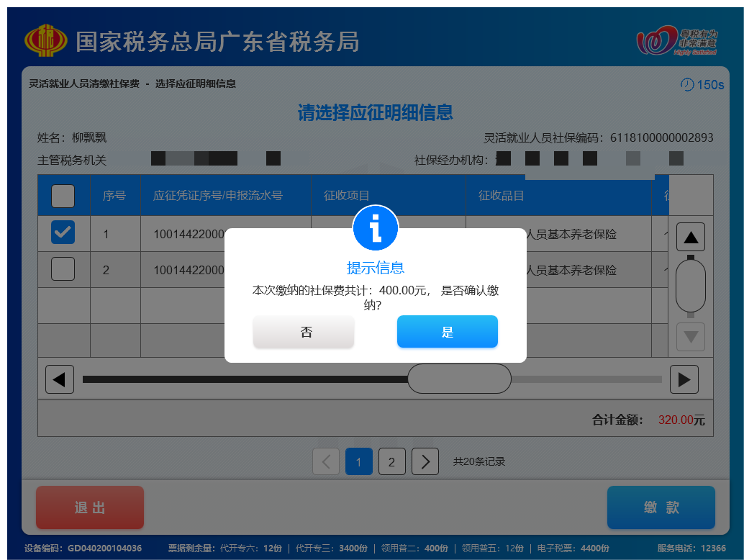This screenshot has height=560, width=744.
Task: Click the blue info icon on the dialog
Action: 375,228
